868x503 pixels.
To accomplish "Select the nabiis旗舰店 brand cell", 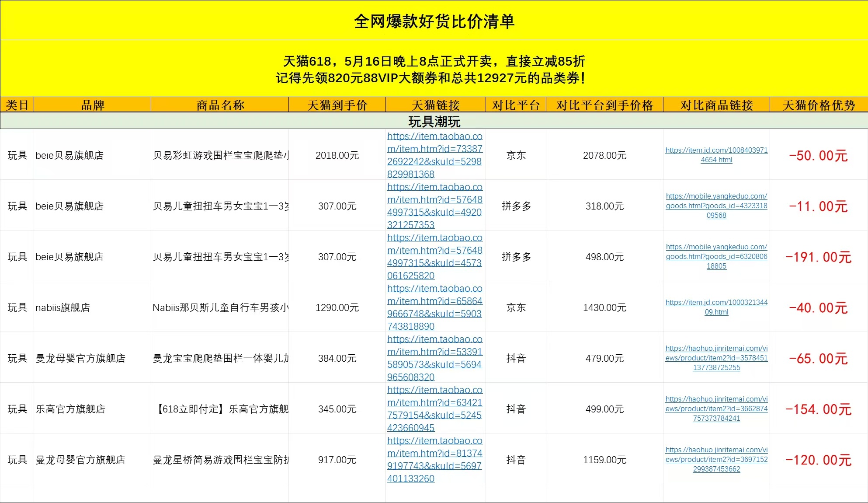I will [x=93, y=307].
